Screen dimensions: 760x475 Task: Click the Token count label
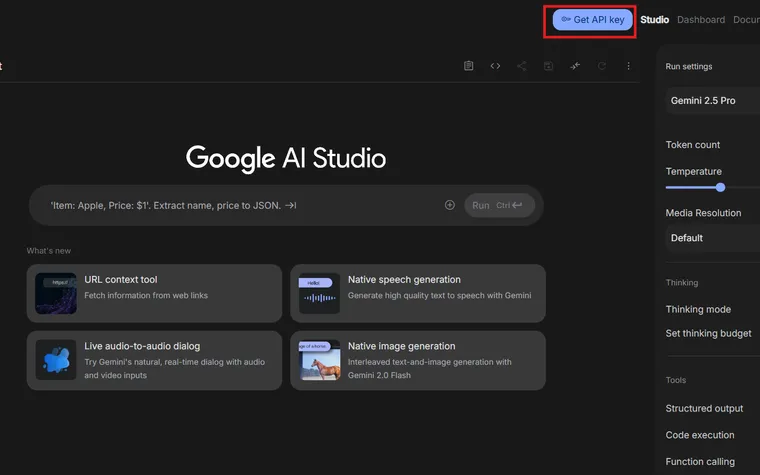(693, 145)
